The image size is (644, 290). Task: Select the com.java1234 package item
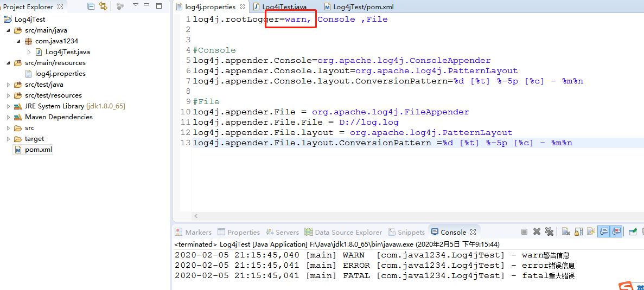click(x=56, y=41)
